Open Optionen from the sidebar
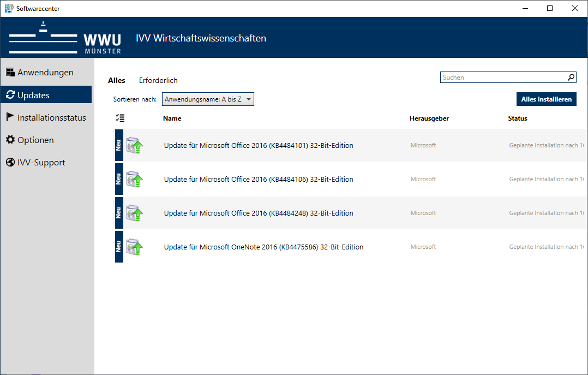This screenshot has height=375, width=588. (46, 140)
